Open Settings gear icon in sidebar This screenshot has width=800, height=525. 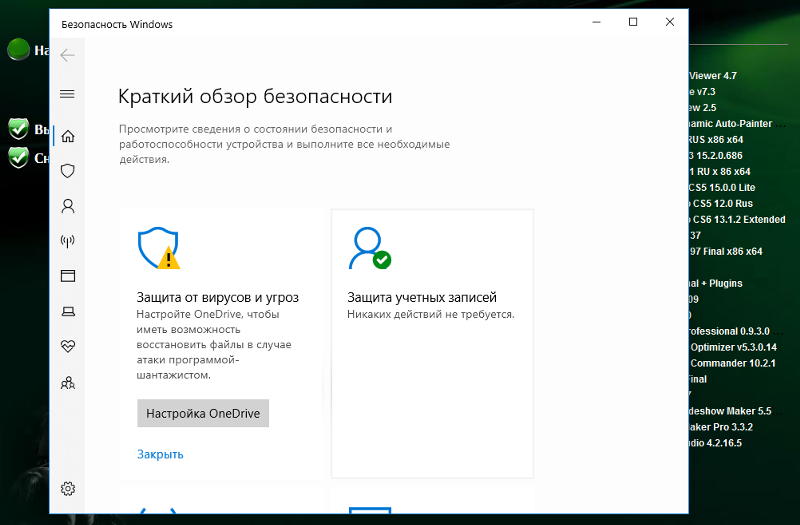point(68,489)
